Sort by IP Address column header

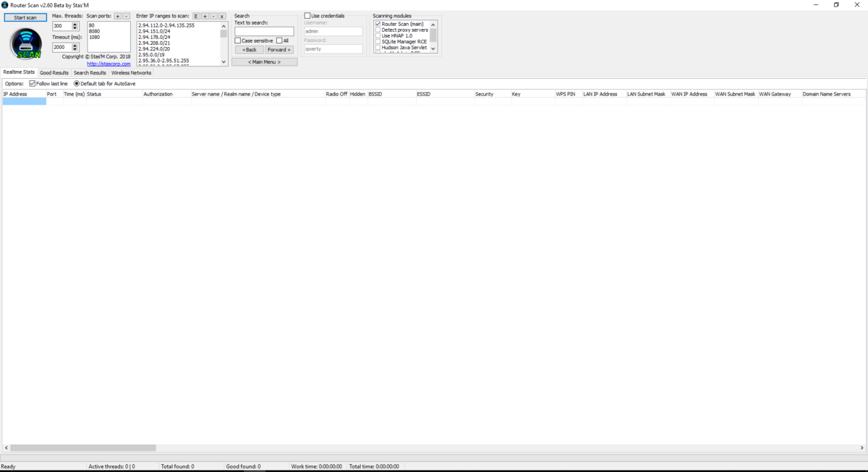point(24,94)
